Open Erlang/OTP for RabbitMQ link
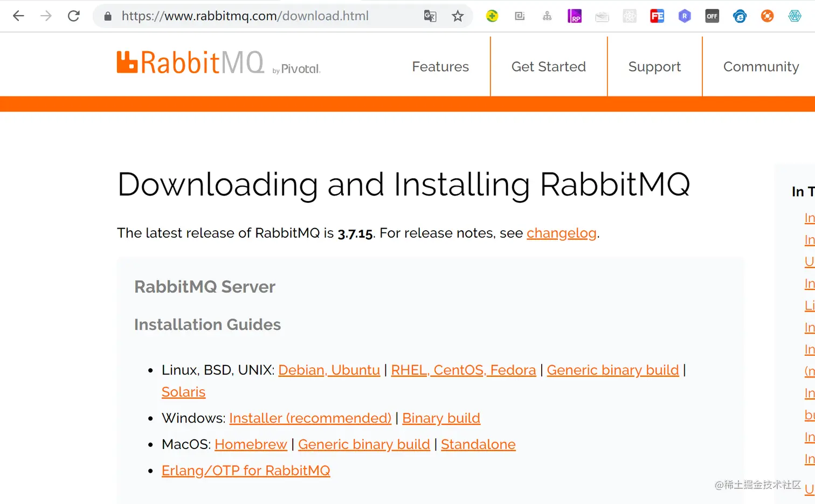 click(x=246, y=471)
